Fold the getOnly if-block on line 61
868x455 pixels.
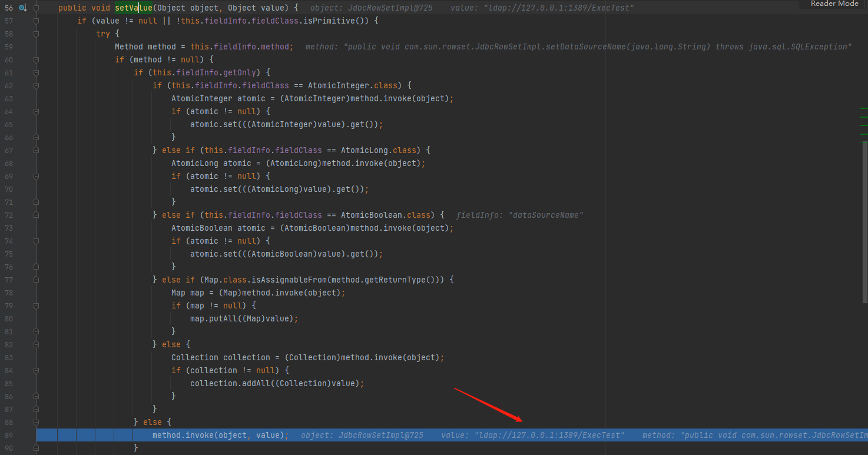pos(36,73)
